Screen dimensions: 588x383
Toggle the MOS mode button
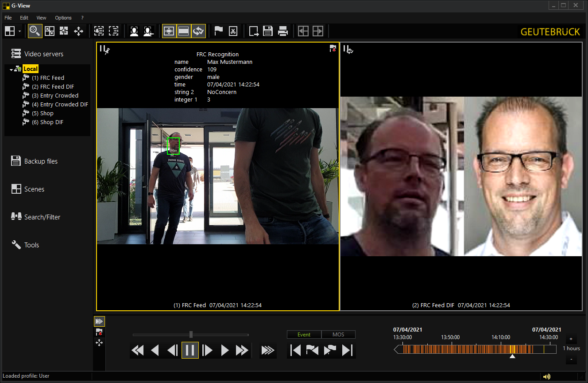point(338,335)
